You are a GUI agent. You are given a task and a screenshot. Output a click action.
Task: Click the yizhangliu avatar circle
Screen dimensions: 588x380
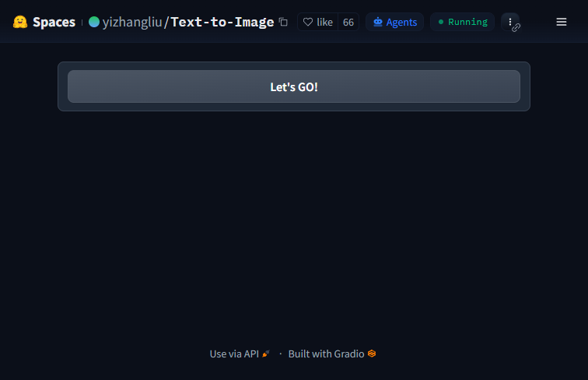point(94,22)
